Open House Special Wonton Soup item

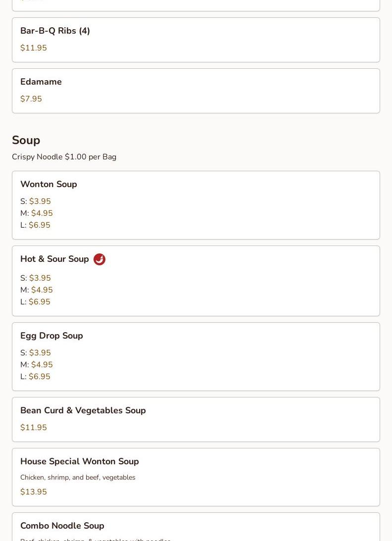[79, 461]
